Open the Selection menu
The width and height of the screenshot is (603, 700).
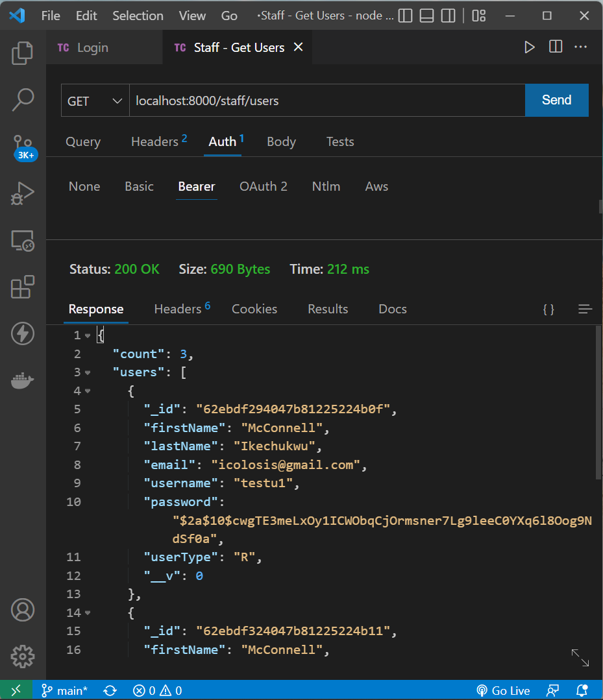pos(138,16)
